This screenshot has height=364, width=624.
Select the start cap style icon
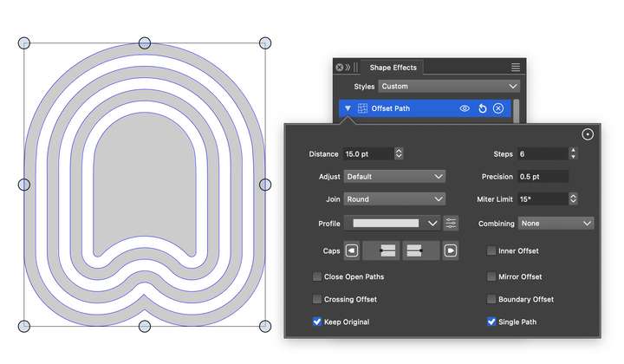pos(352,250)
